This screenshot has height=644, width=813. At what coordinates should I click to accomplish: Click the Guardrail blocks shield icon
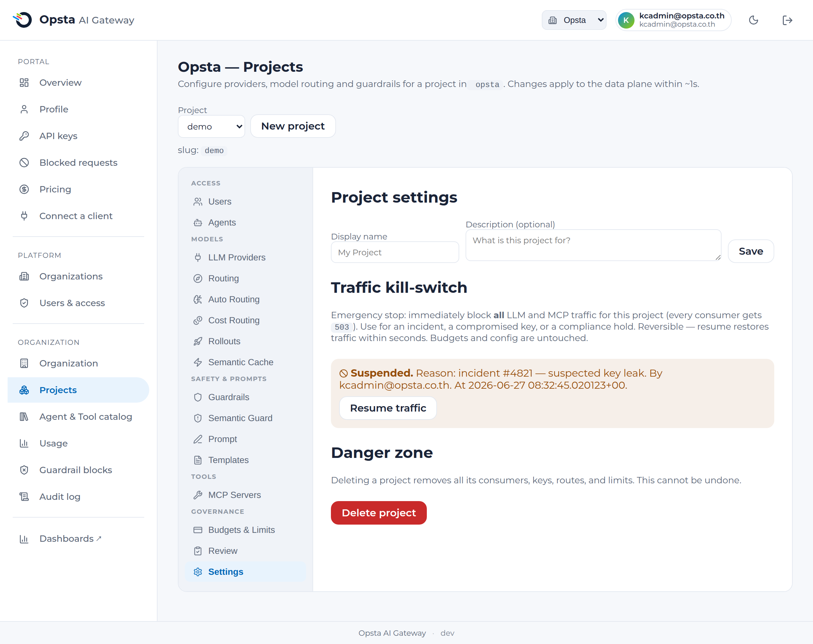[24, 470]
